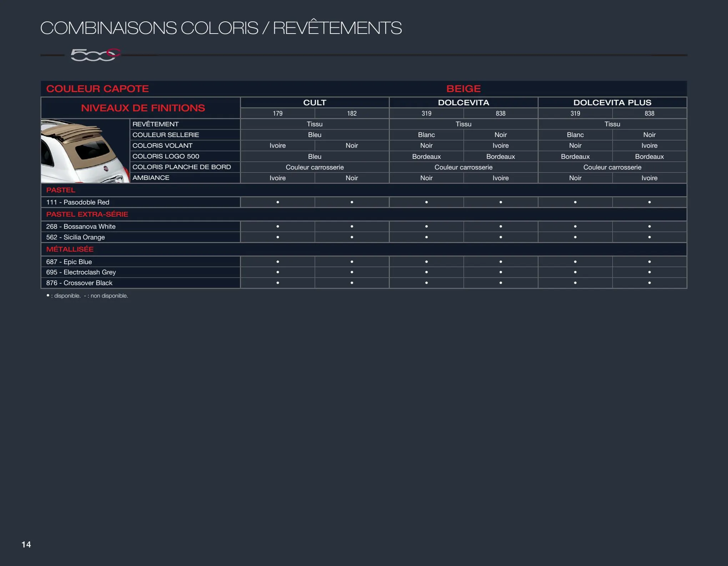Click the BEIGE roof colour heading

click(x=463, y=89)
